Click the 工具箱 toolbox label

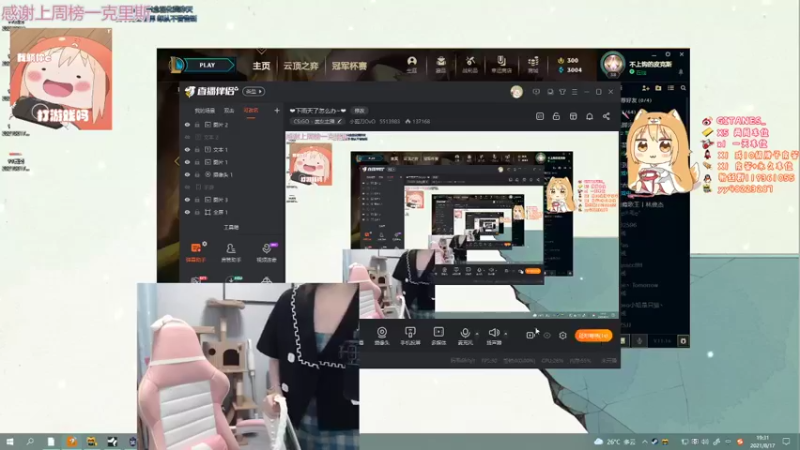[231, 228]
